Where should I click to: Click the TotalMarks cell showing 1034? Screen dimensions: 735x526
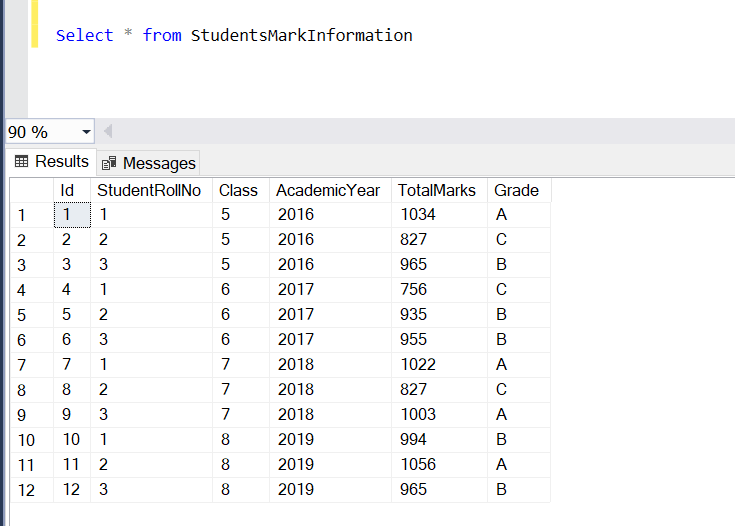click(418, 214)
